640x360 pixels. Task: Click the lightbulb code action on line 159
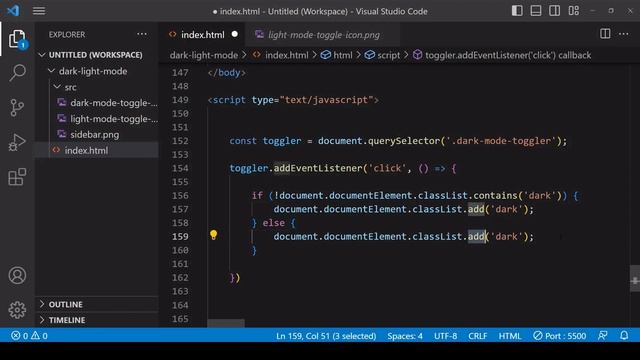(213, 235)
